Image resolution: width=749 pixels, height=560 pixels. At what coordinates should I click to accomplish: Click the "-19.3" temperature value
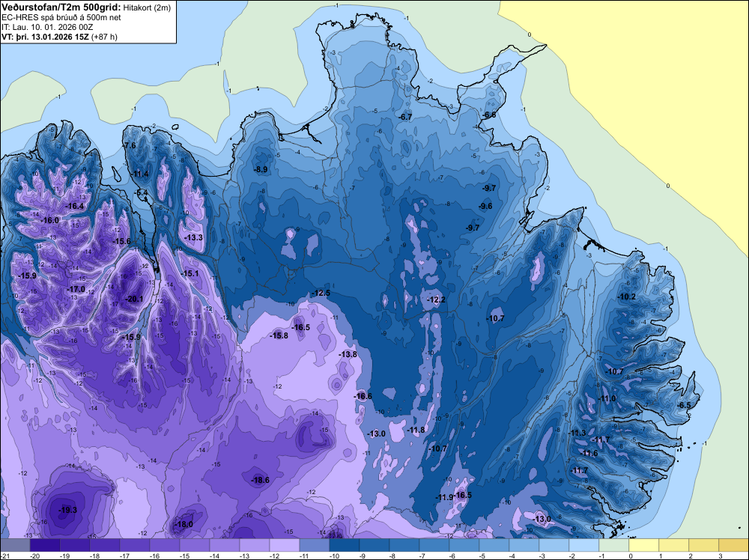click(x=68, y=510)
